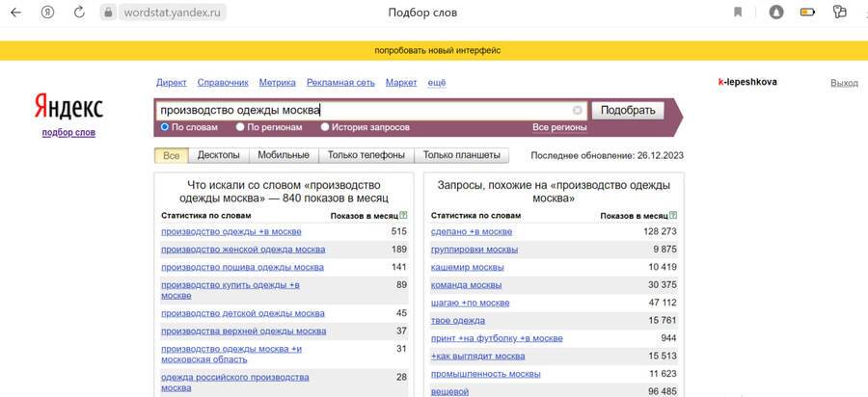Click 'попробовать новый интерфейс' banner
This screenshot has width=868, height=397.
pos(437,50)
